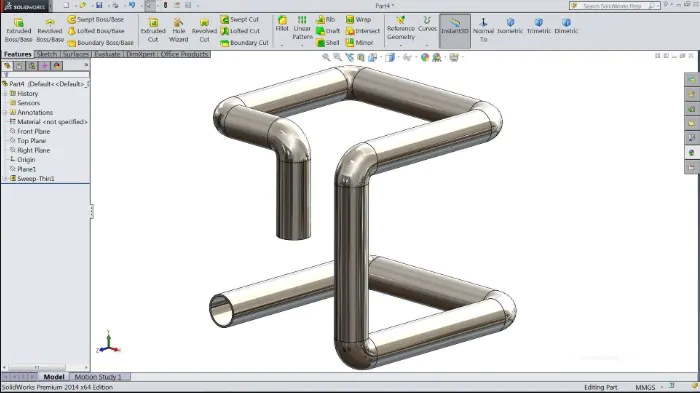Screen dimensions: 700x393
Task: Apply the Draft tool
Action: pos(328,31)
